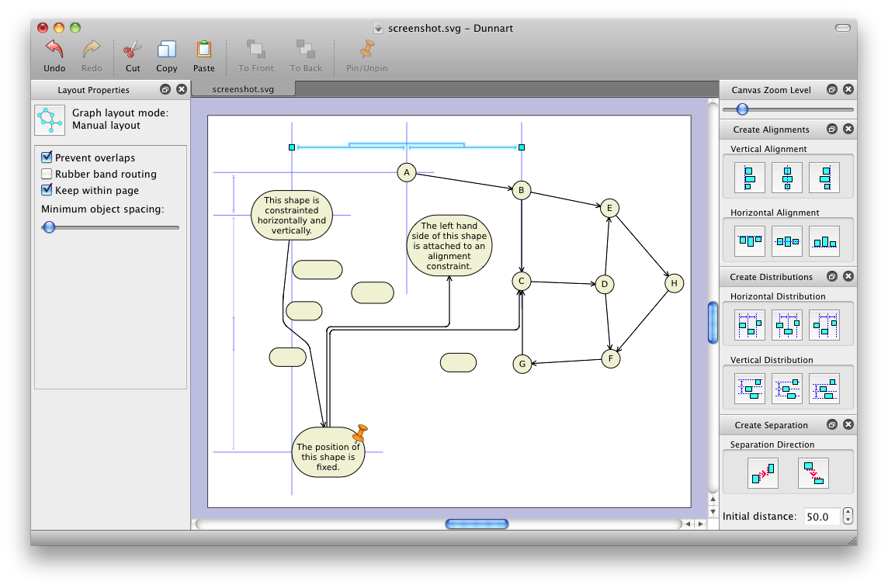Viewport: 888px width, 588px height.
Task: Click the Initial distance input field
Action: click(821, 517)
